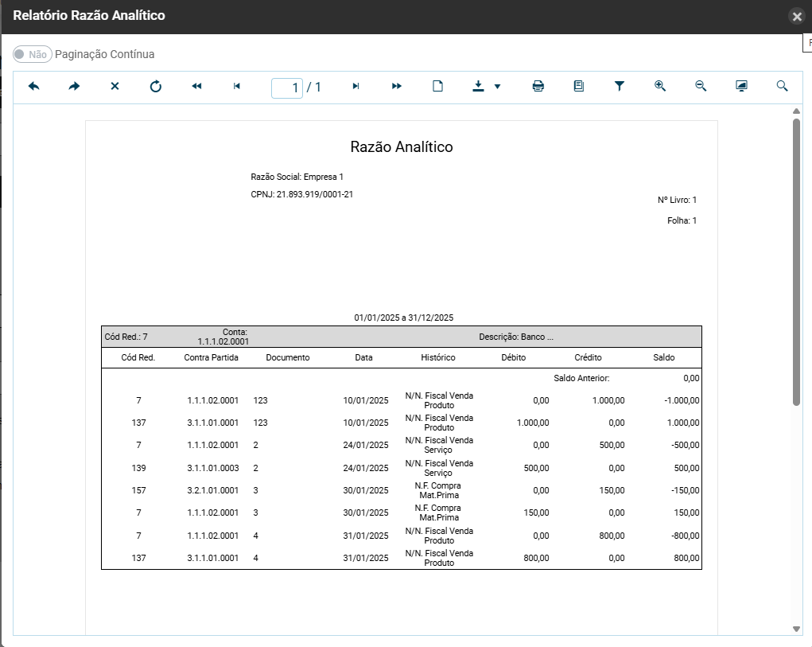Click the page number input field
The image size is (812, 647).
point(287,88)
